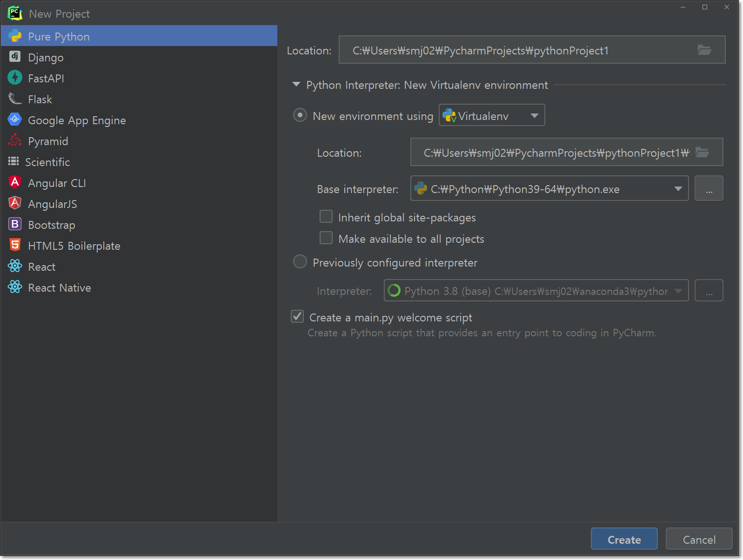Enable Inherit global site-packages checkbox
Viewport: 743px width, 560px height.
coord(326,217)
